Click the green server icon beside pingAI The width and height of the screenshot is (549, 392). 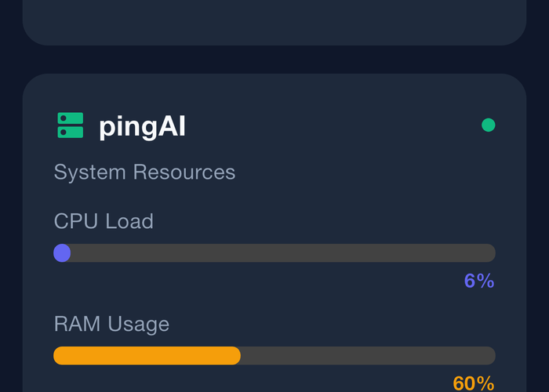pos(71,125)
